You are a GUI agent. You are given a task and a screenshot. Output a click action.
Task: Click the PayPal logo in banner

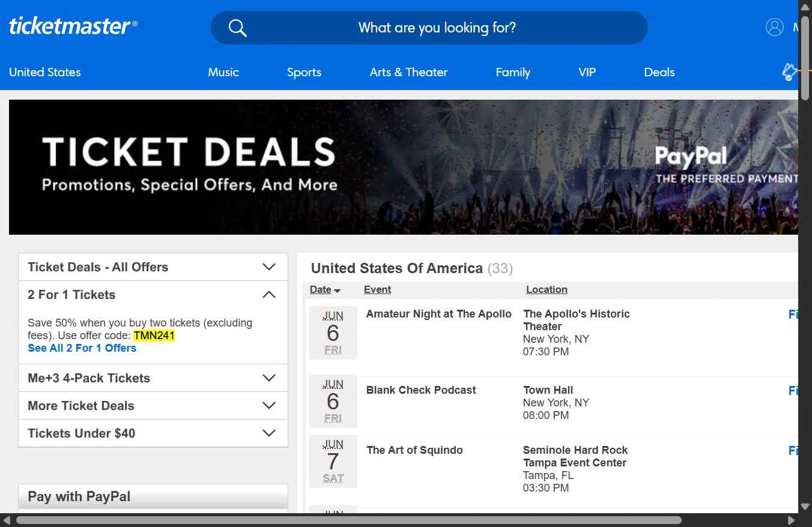tap(691, 157)
